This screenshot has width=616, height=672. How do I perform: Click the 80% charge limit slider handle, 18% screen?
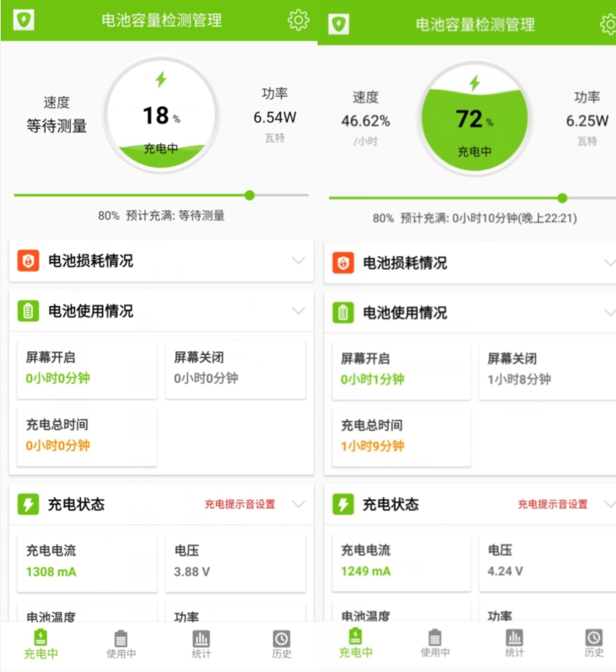pos(250,195)
